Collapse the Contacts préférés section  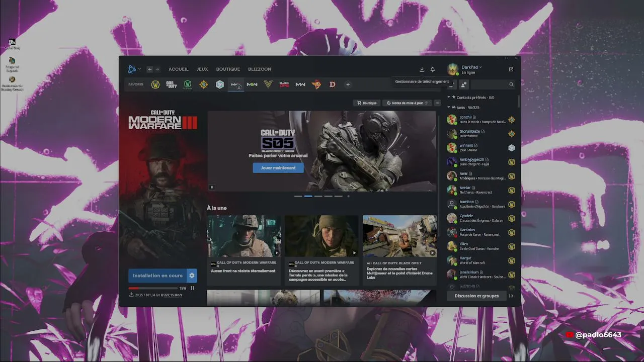coord(449,98)
